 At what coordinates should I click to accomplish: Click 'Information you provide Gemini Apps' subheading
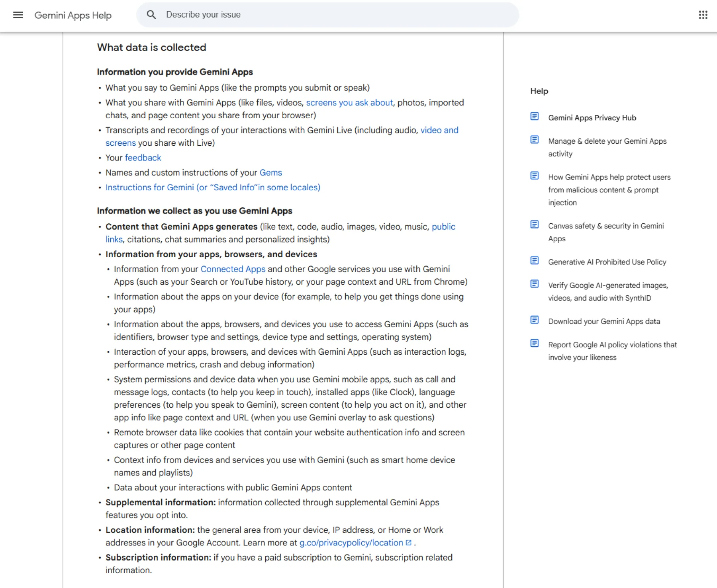click(x=175, y=72)
